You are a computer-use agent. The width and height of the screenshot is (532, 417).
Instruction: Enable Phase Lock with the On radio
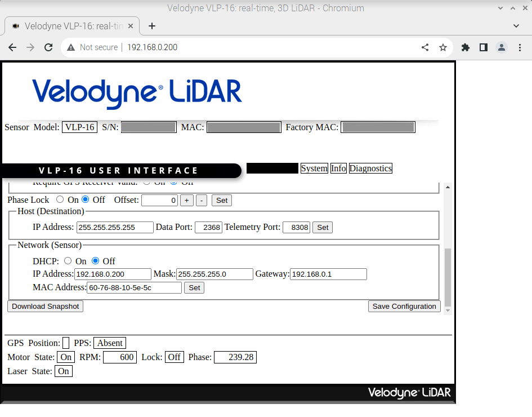pyautogui.click(x=60, y=199)
